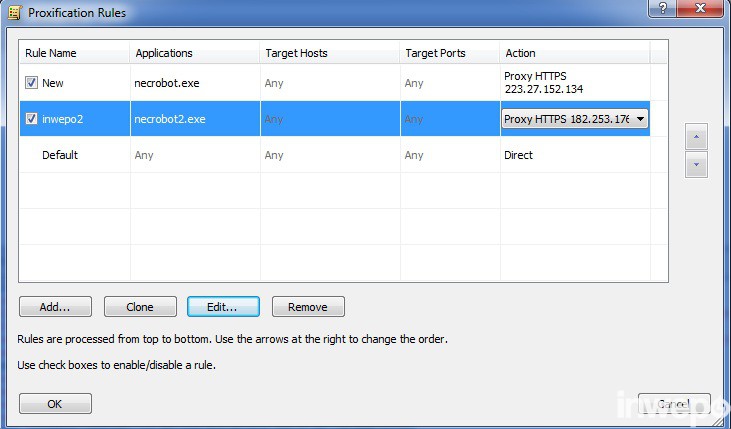Click the Help question mark button

pyautogui.click(x=662, y=8)
